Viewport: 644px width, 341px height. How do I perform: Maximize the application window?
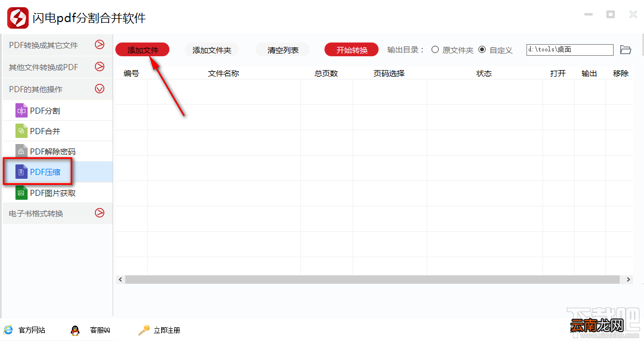click(x=611, y=14)
